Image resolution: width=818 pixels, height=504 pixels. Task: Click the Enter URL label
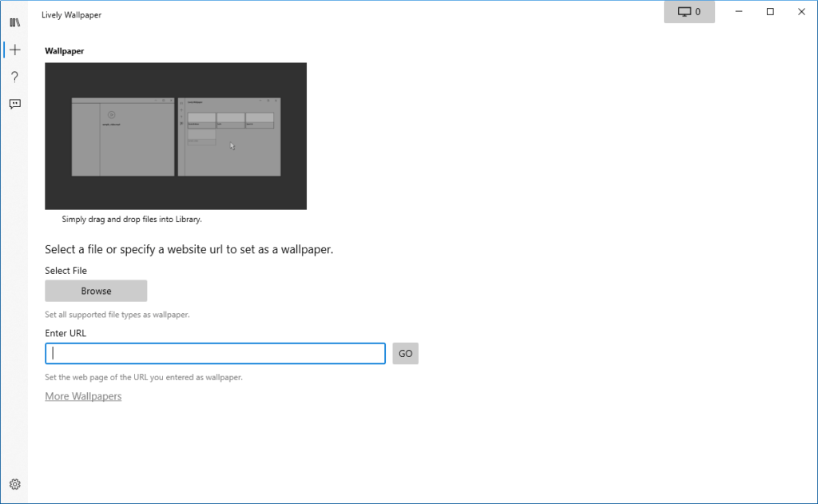[x=66, y=333]
